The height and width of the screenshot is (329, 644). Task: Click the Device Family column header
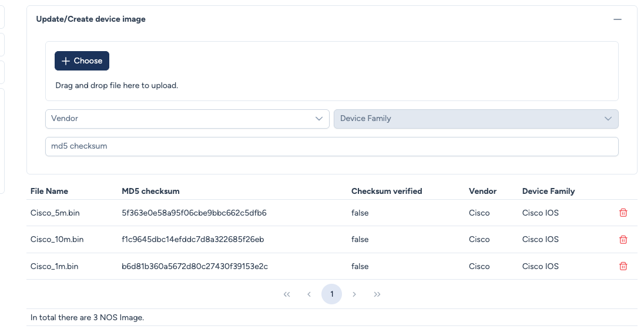tap(548, 191)
